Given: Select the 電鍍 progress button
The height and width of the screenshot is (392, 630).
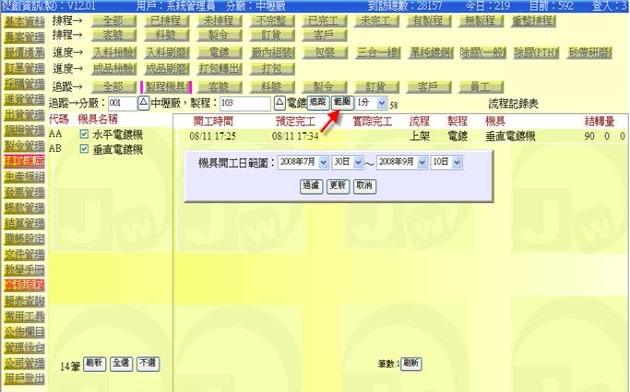Looking at the screenshot, I should click(219, 52).
